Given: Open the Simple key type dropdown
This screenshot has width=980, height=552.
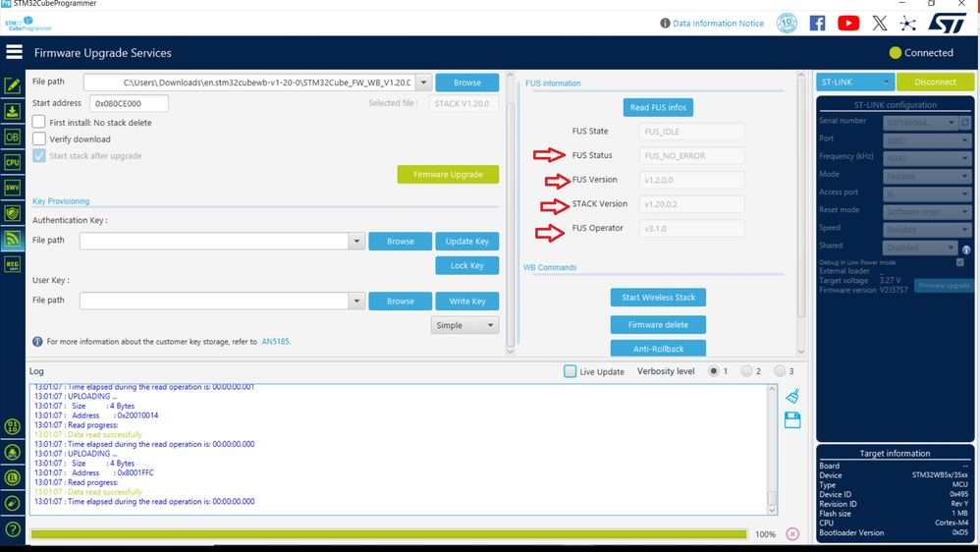Looking at the screenshot, I should [x=464, y=325].
